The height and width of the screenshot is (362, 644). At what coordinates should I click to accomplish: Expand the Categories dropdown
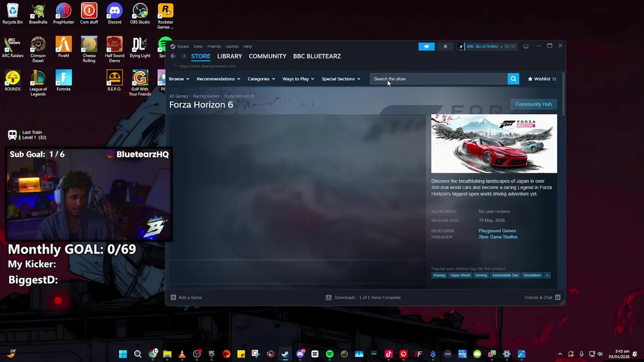coord(261,79)
